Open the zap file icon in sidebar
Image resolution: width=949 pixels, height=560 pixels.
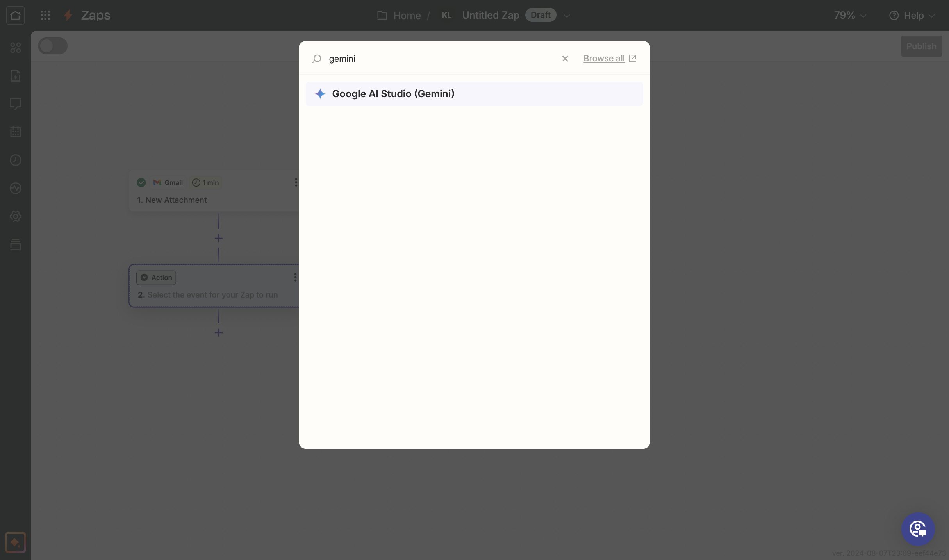(x=16, y=76)
